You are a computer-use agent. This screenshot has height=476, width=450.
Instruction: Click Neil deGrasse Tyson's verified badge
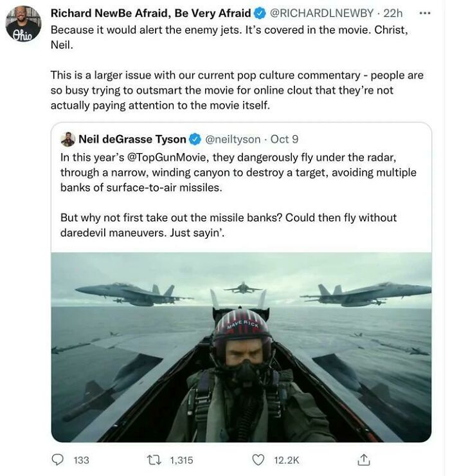coord(195,140)
